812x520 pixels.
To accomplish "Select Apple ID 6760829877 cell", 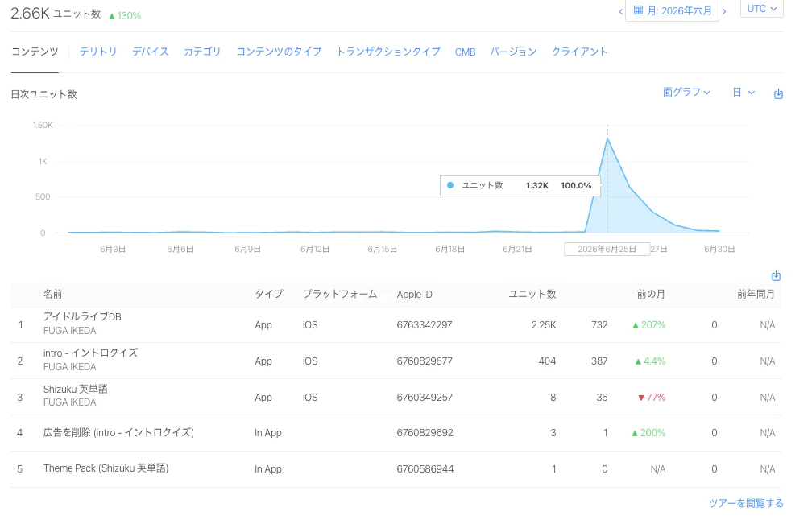I will pyautogui.click(x=425, y=361).
